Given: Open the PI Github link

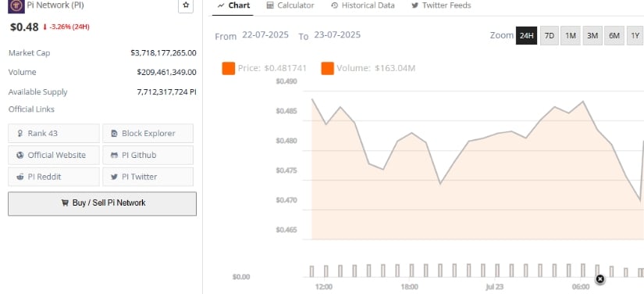Looking at the screenshot, I should 148,155.
